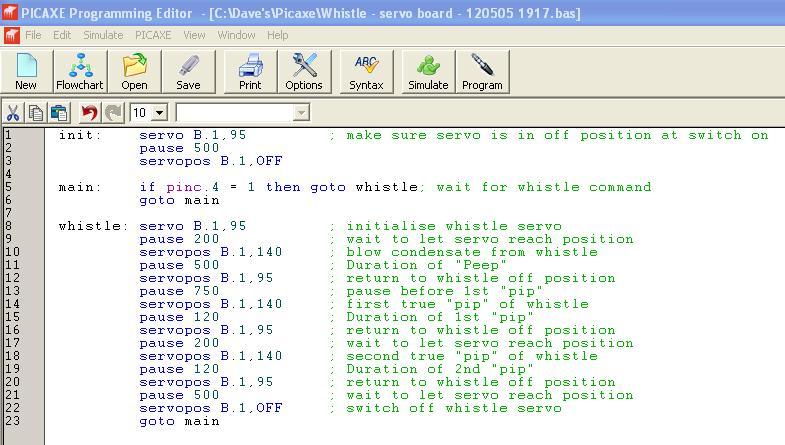Click comment 'pause before 1st "pip"'

(445, 291)
